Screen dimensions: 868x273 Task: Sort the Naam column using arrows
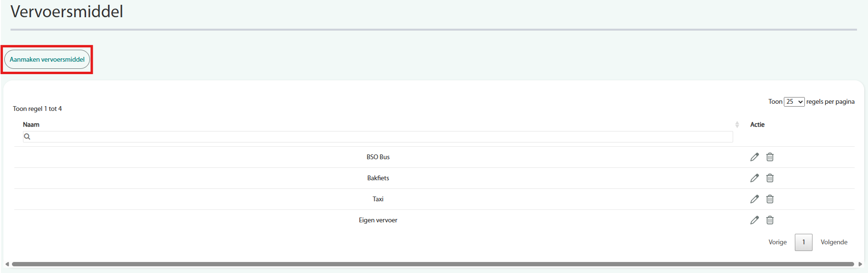click(737, 124)
